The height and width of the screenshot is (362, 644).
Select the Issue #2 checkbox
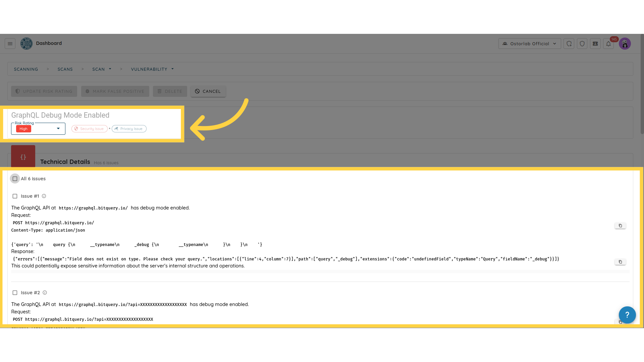coord(15,293)
